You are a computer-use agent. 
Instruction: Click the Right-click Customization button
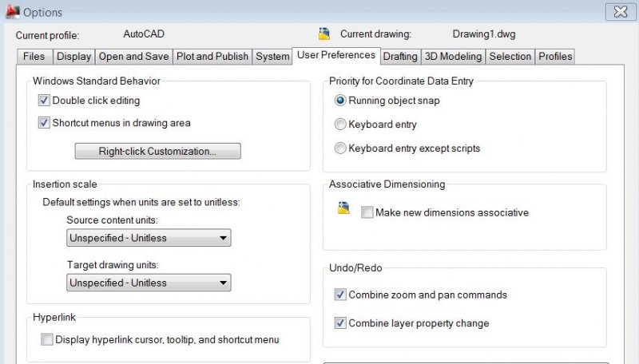pyautogui.click(x=157, y=151)
